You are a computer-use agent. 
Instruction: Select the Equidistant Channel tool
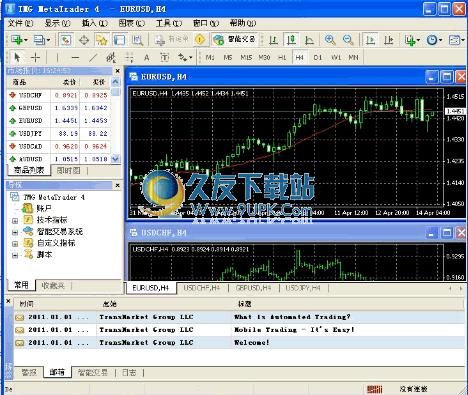pos(111,58)
